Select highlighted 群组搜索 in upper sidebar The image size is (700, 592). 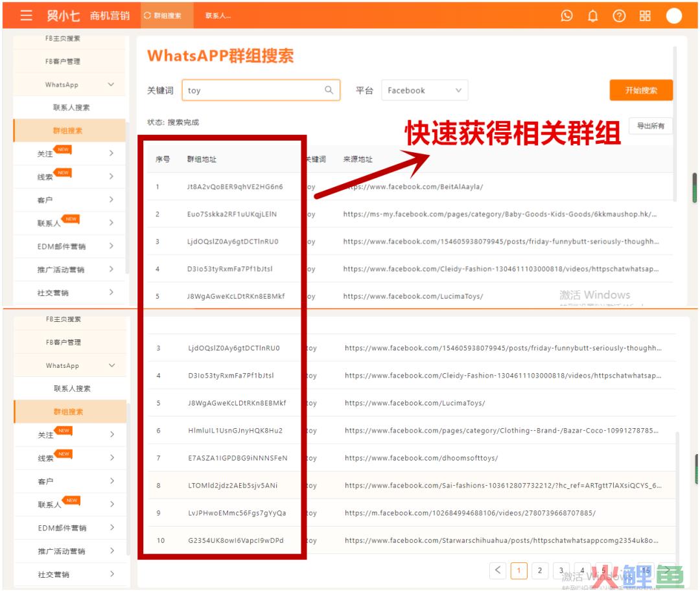pyautogui.click(x=69, y=130)
